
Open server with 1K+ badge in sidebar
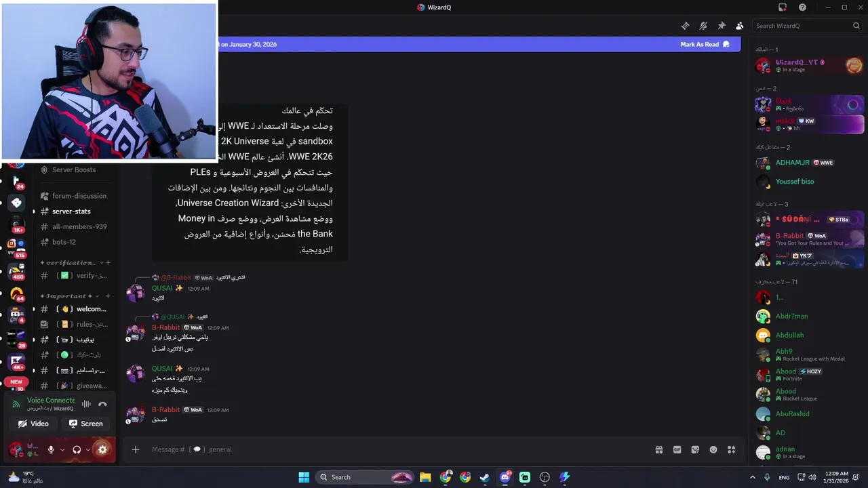coord(17,226)
